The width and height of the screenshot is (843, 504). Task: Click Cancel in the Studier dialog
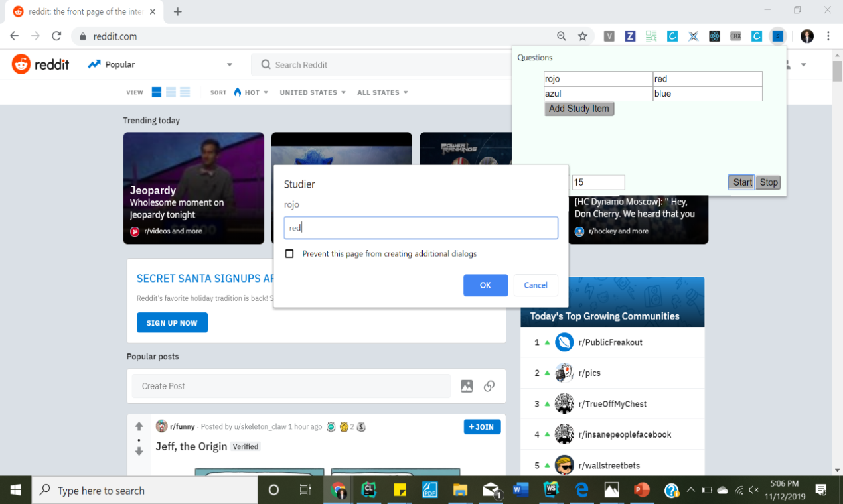coord(536,285)
